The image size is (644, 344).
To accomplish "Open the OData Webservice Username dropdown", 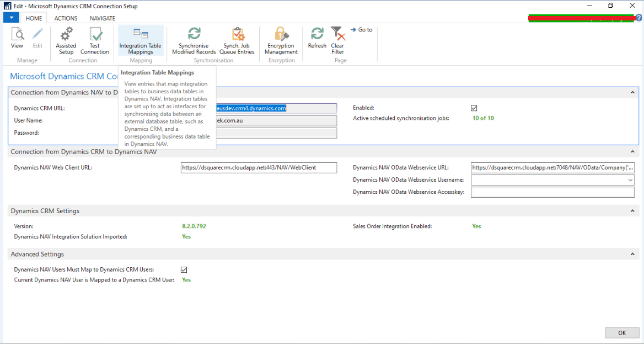I will point(630,179).
